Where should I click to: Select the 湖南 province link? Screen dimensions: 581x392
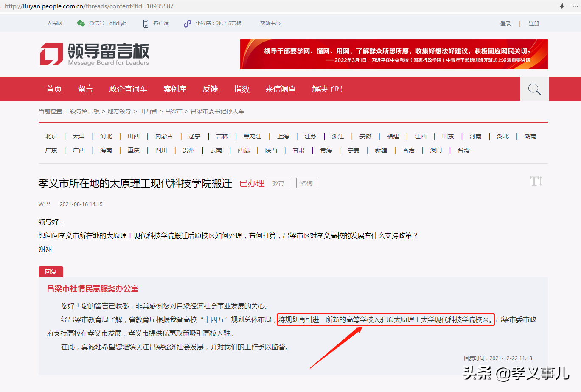(x=530, y=136)
